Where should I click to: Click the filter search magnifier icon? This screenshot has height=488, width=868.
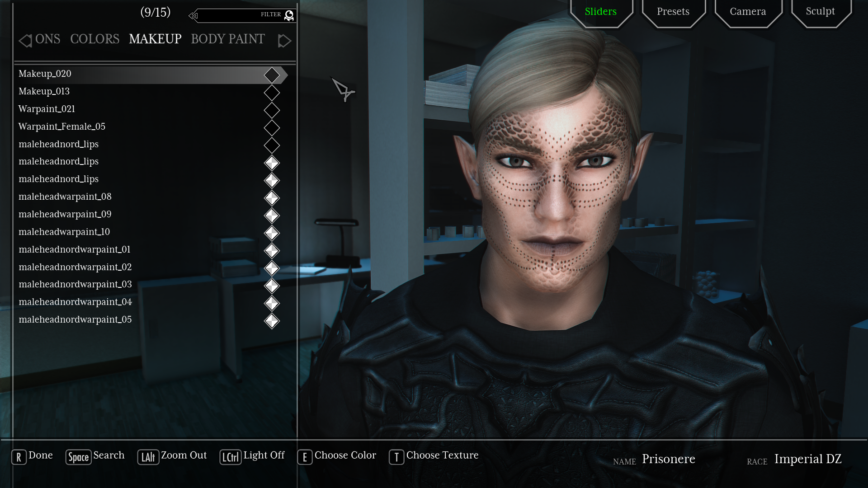pos(289,16)
